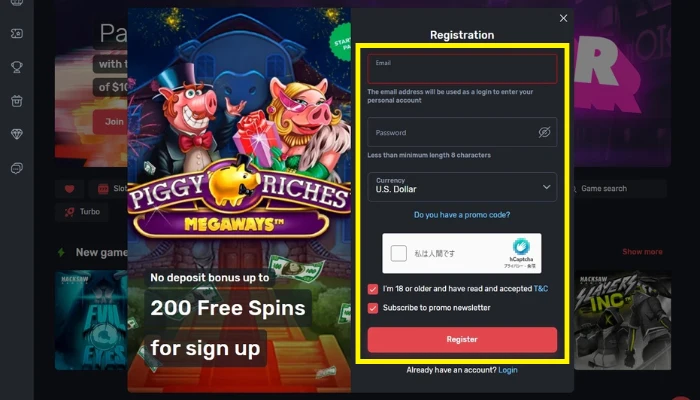Screen dimensions: 700x400
Task: Check the hCaptcha human verification box
Action: pos(399,254)
